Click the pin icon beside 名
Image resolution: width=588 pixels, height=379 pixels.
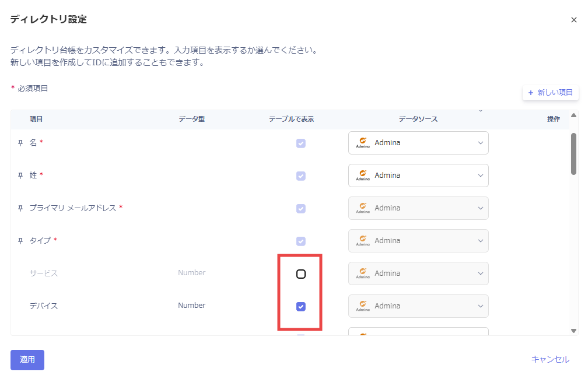click(x=20, y=143)
